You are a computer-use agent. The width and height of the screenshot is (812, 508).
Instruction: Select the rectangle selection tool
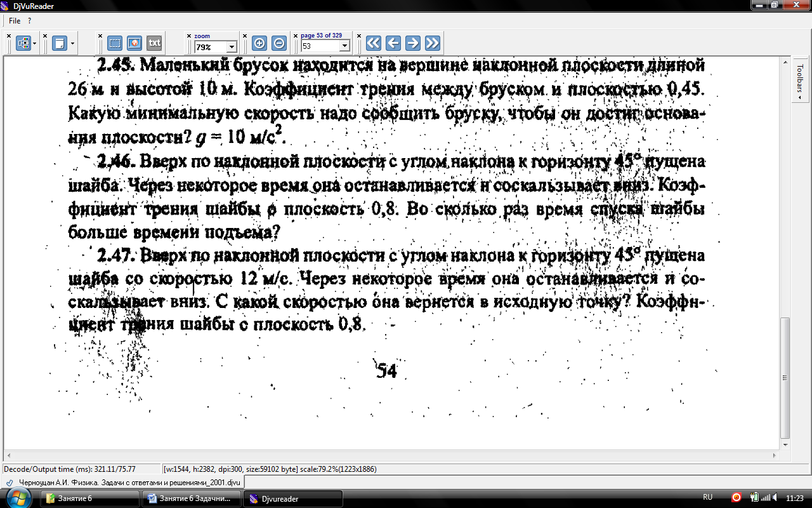114,43
